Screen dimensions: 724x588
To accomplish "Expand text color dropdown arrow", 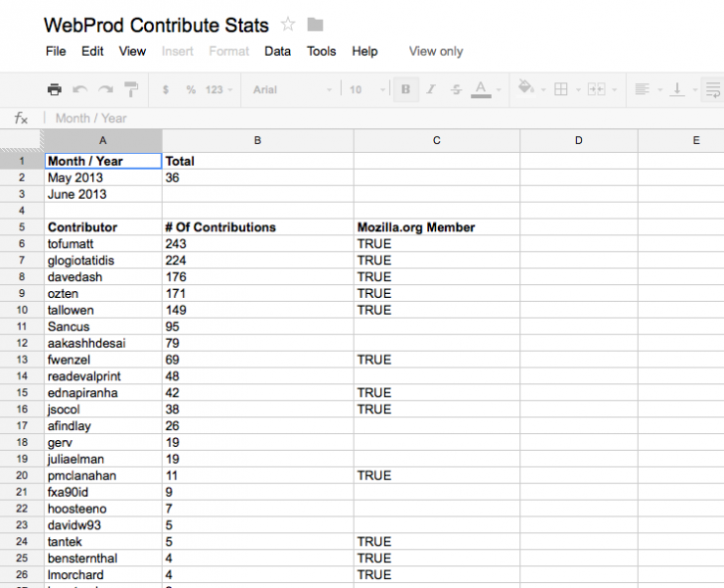I will coord(499,89).
